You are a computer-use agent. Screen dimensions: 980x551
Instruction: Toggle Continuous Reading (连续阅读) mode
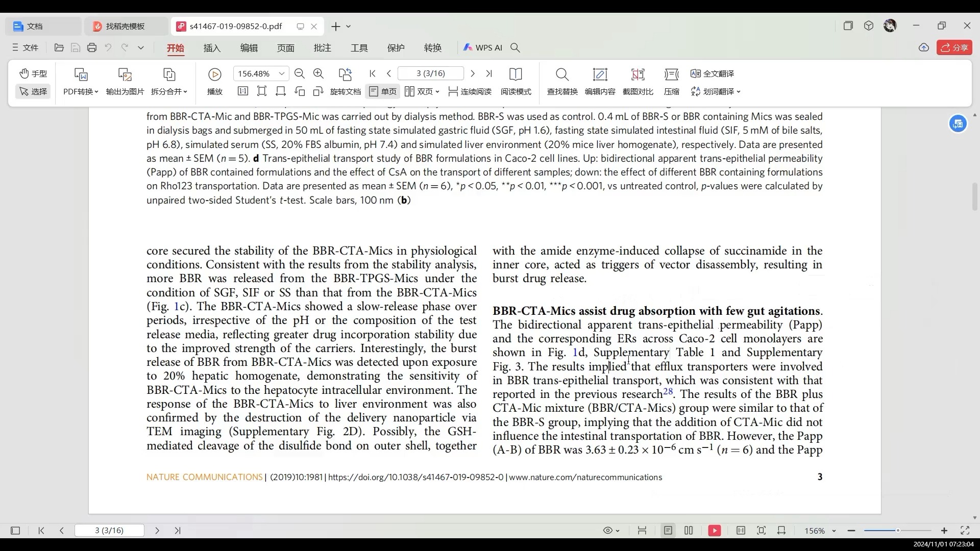click(x=470, y=91)
